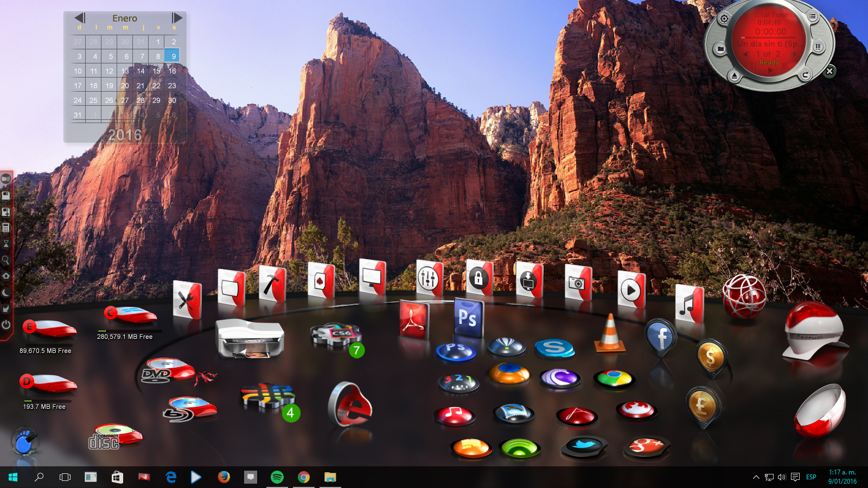Launch VLC from the traffic cone icon
868x488 pixels.
coord(610,333)
